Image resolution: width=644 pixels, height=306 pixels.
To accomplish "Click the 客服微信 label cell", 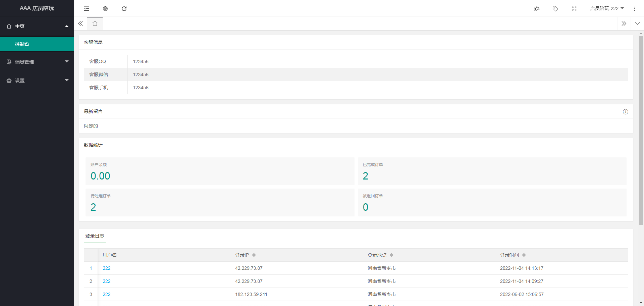I will point(106,74).
